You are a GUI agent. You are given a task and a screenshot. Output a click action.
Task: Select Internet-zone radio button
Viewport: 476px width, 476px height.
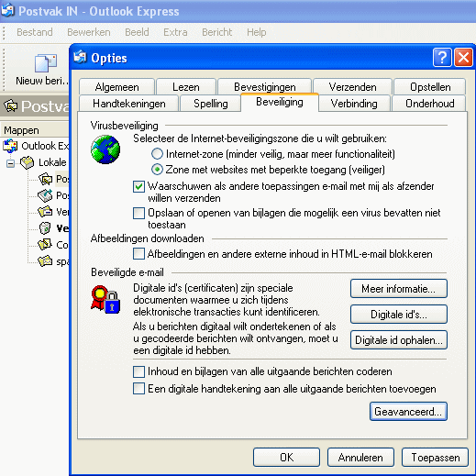[x=157, y=154]
